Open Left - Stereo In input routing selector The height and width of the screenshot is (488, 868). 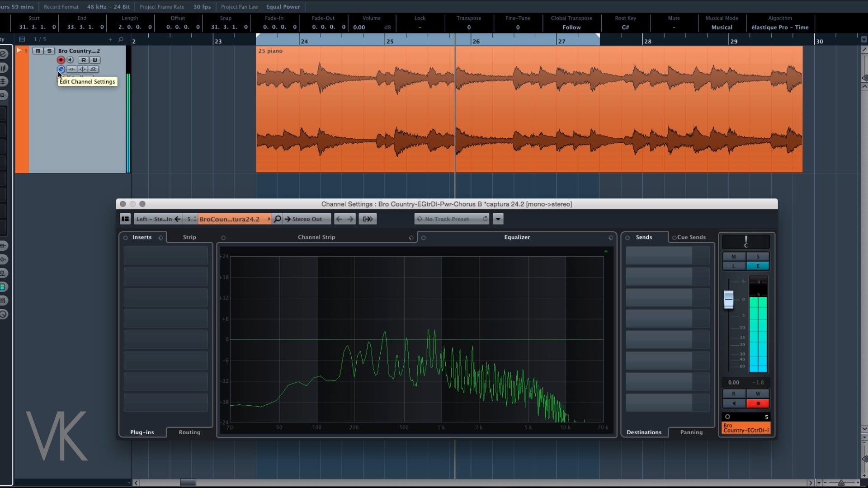point(154,219)
